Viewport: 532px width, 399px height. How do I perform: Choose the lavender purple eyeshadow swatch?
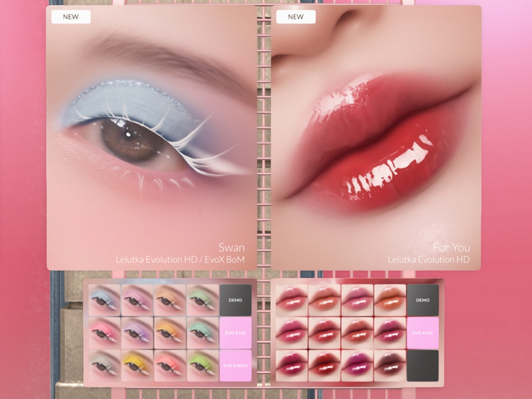[x=137, y=333]
